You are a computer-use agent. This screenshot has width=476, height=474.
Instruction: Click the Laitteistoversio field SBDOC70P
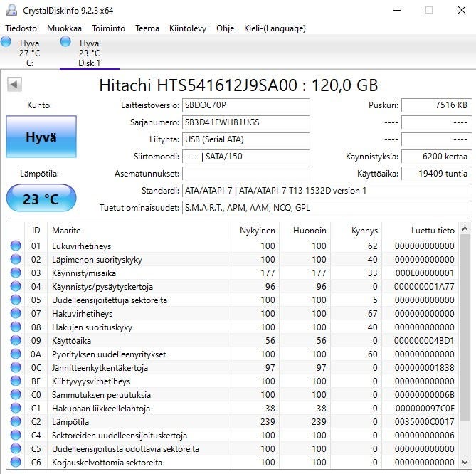246,105
